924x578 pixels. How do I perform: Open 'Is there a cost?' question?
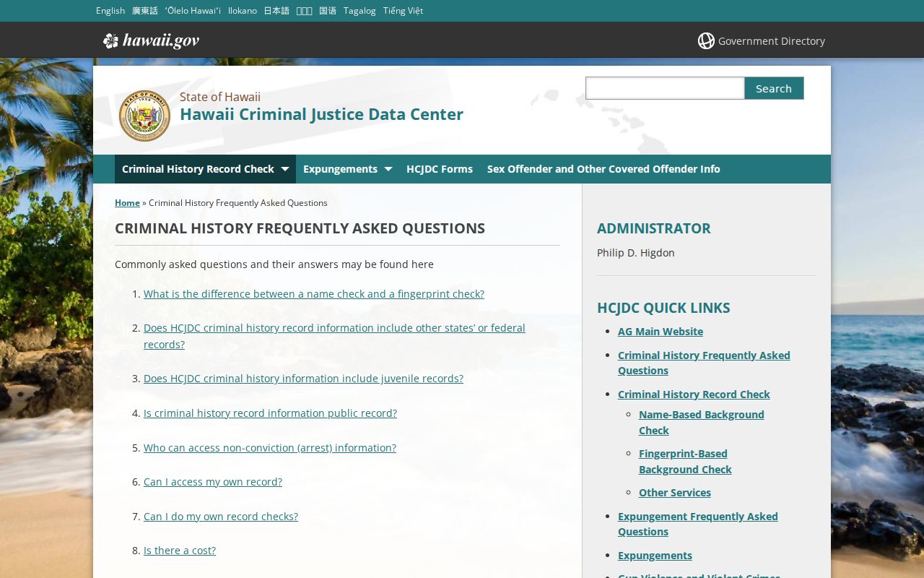click(180, 551)
